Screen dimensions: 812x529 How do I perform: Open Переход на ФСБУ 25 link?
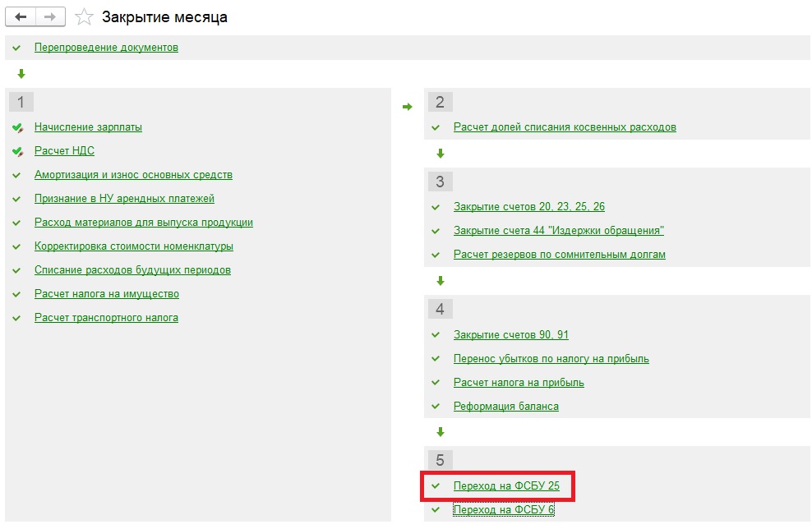point(506,486)
